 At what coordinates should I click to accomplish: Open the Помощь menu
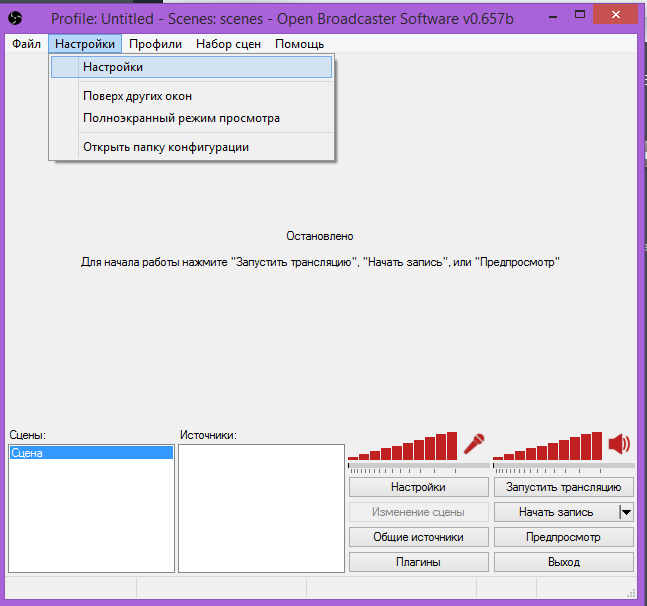pos(299,44)
